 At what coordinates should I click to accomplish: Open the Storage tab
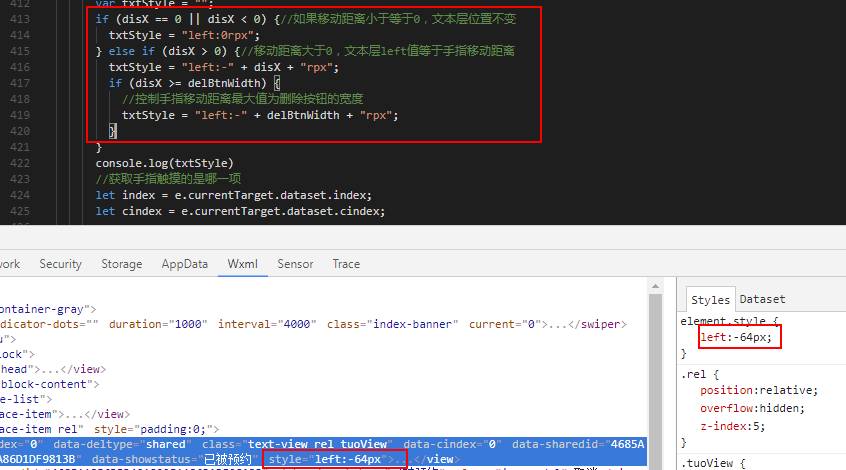coord(122,264)
